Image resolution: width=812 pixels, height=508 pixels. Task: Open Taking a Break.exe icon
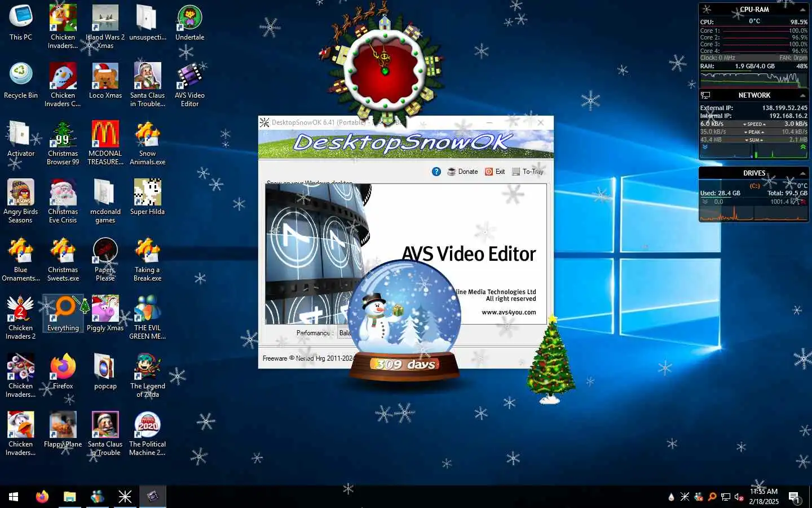[147, 259]
